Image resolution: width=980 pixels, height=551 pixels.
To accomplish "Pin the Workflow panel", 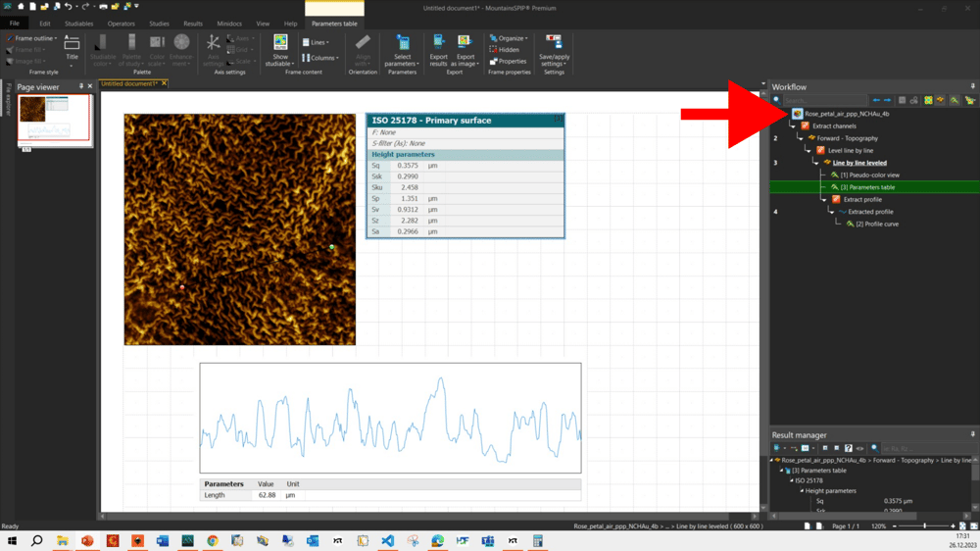I will pyautogui.click(x=972, y=86).
